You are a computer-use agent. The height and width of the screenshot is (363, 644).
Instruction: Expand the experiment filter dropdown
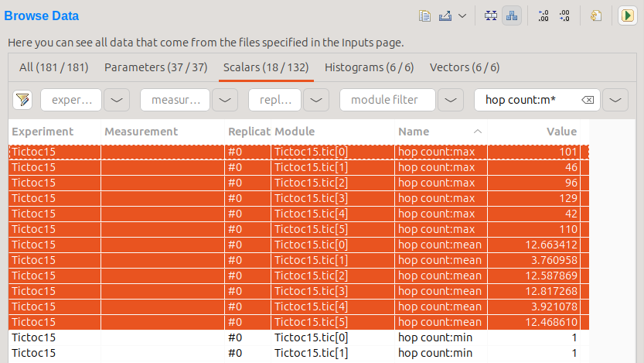(117, 100)
